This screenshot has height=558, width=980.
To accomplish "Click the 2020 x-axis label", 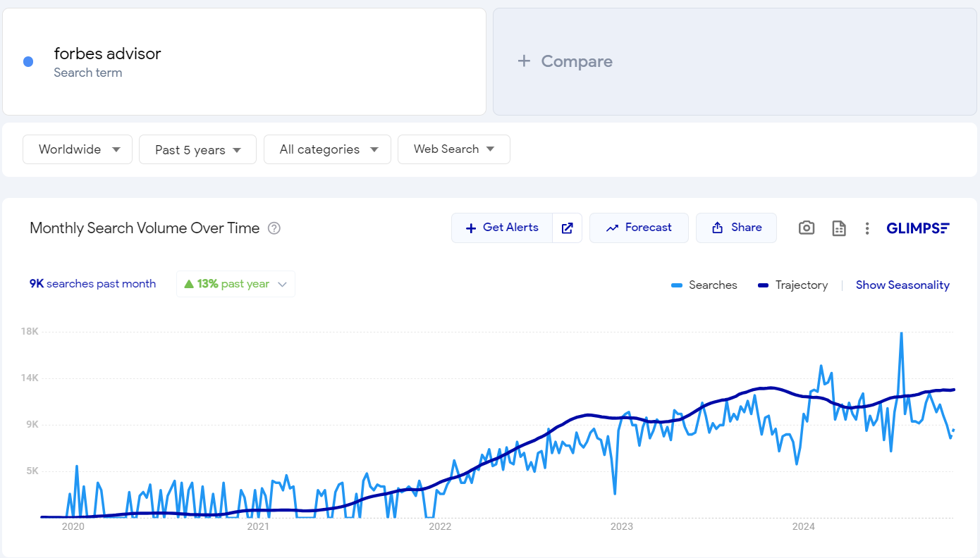I will coord(73,526).
